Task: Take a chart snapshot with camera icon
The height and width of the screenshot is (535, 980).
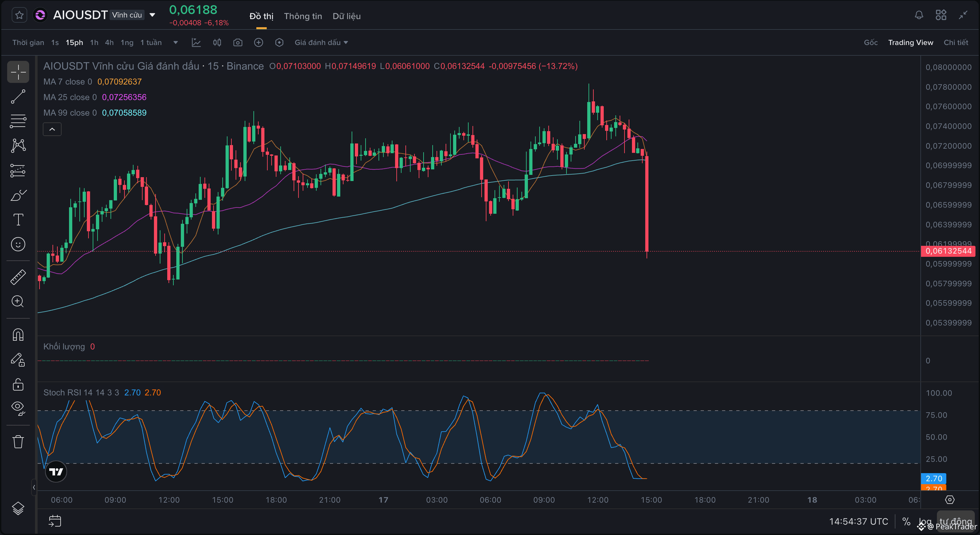Action: click(238, 43)
